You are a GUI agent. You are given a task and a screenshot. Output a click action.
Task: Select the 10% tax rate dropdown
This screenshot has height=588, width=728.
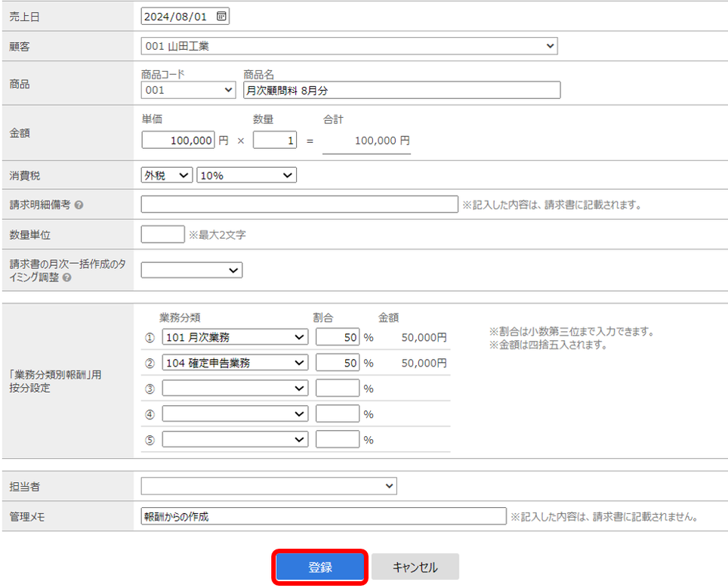(246, 175)
